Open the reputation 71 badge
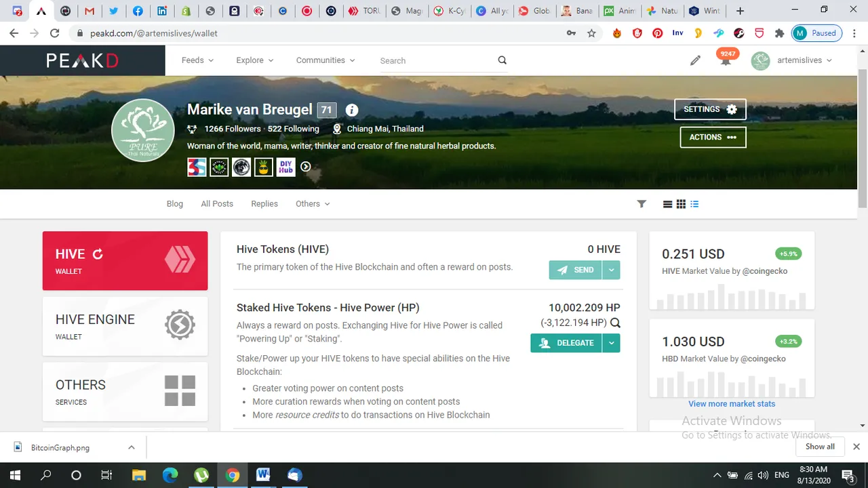Viewport: 868px width, 488px height. (327, 110)
